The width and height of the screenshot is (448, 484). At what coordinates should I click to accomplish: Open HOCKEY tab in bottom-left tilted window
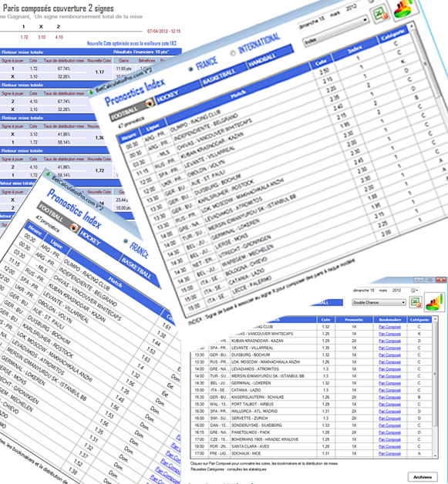coord(99,243)
